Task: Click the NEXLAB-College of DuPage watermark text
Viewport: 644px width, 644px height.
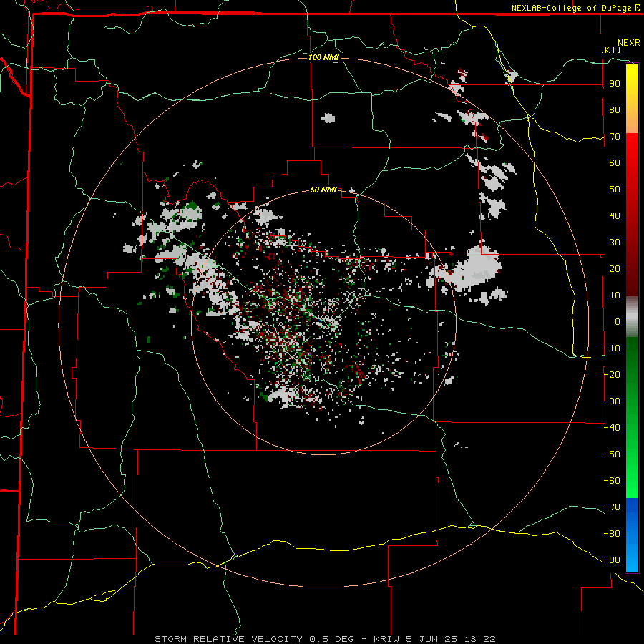Action: (575, 8)
